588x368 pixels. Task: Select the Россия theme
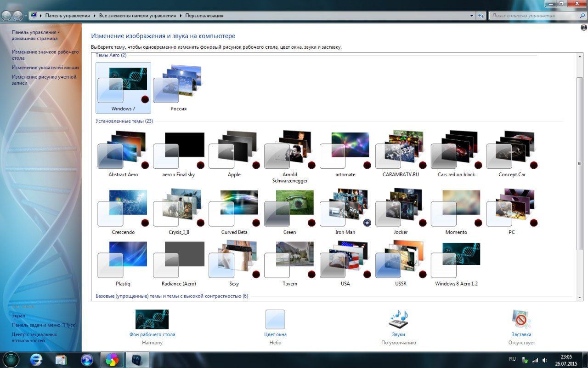pos(178,88)
